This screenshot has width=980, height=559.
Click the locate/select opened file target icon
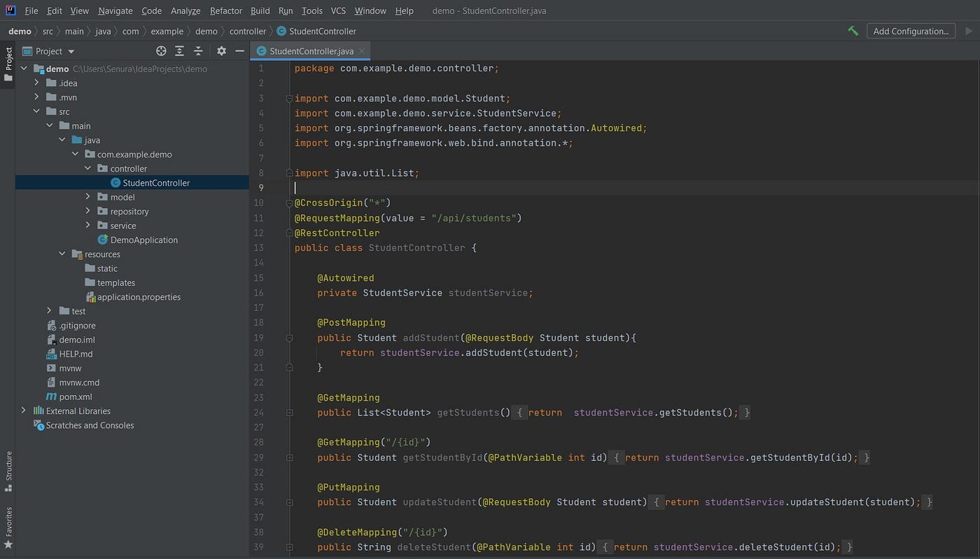(x=161, y=51)
